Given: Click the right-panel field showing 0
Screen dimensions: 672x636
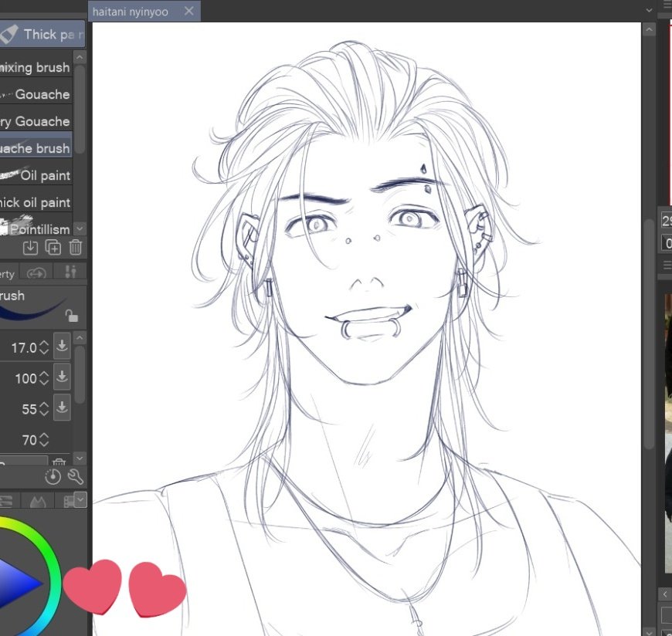Looking at the screenshot, I should (x=667, y=243).
